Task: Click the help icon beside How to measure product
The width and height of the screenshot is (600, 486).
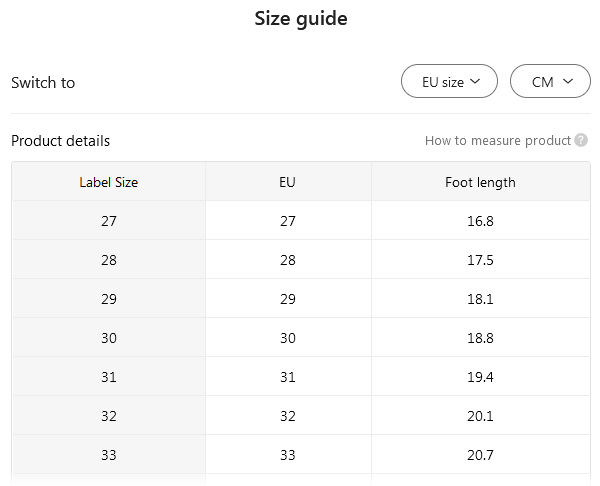Action: [581, 141]
